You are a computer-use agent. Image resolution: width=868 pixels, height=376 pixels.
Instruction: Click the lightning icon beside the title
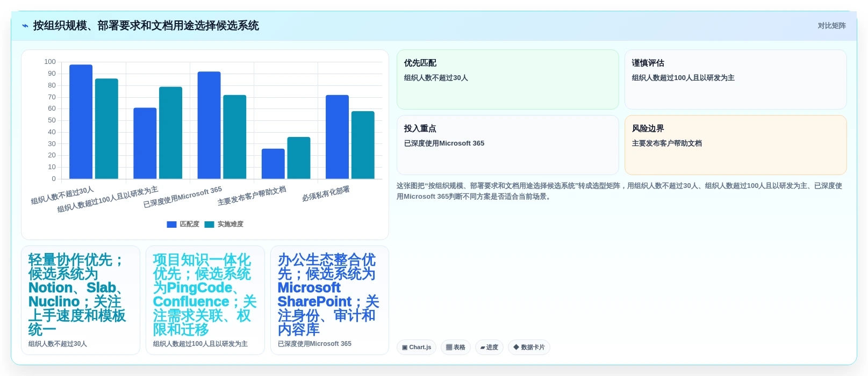tap(25, 26)
